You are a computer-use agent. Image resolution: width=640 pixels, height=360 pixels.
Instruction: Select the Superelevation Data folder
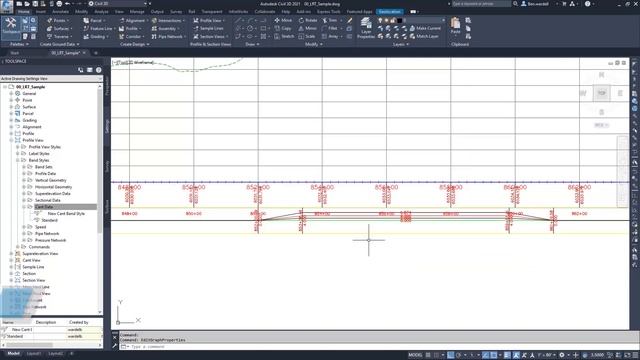pyautogui.click(x=53, y=193)
